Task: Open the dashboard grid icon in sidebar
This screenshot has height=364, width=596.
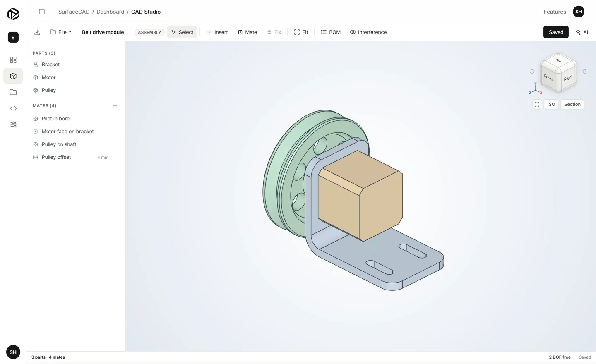Action: (13, 60)
